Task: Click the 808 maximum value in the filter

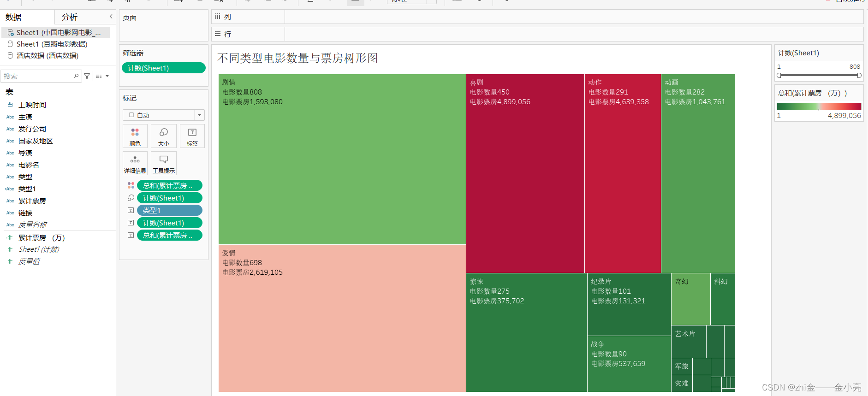Action: tap(855, 66)
